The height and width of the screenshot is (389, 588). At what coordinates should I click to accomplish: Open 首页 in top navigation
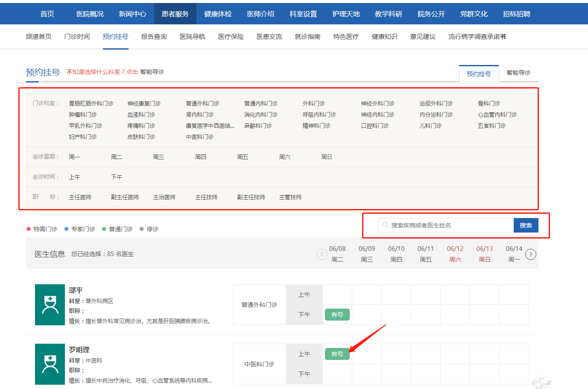tap(47, 14)
